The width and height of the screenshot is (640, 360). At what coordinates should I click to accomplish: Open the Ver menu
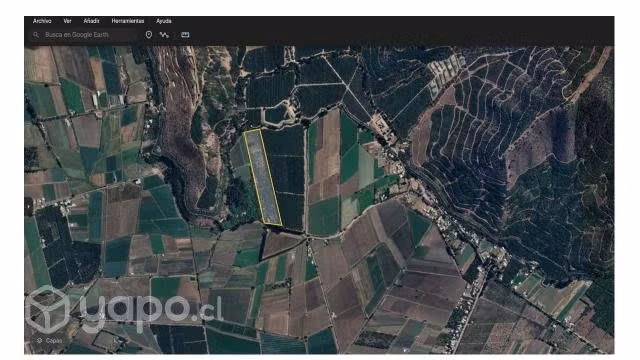pos(67,21)
